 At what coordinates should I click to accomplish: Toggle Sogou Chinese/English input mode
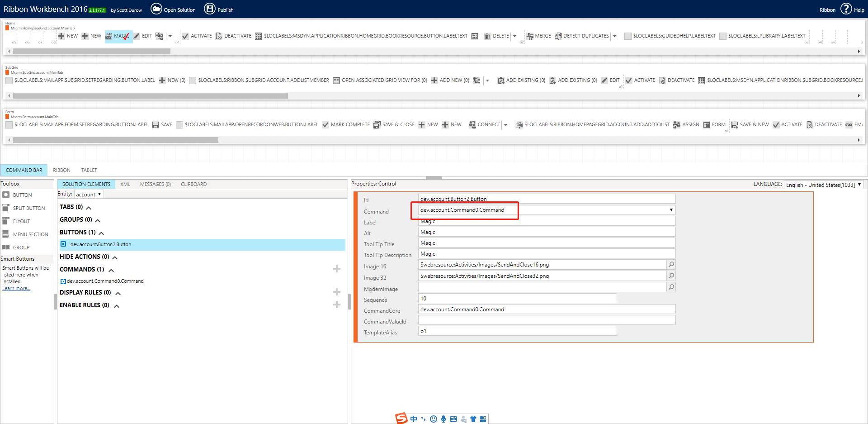[414, 419]
